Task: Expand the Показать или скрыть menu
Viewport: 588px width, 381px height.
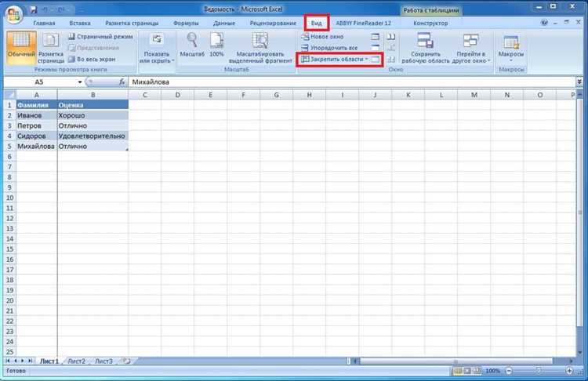Action: pos(157,48)
